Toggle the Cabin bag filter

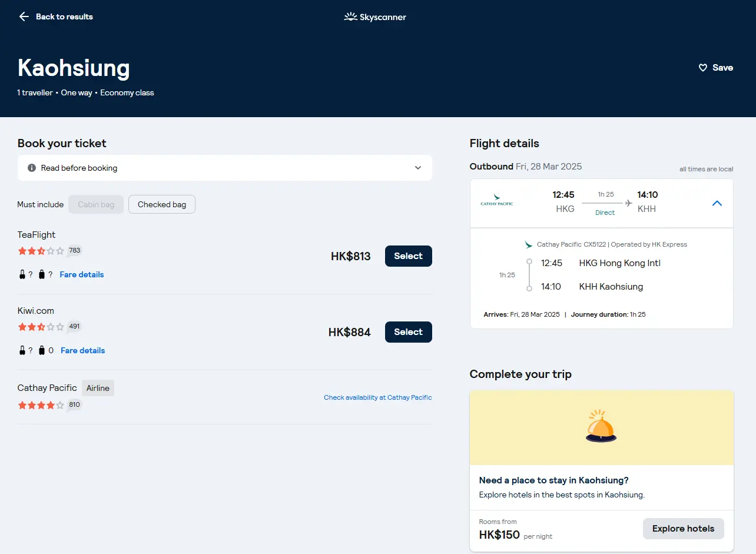[x=96, y=204]
